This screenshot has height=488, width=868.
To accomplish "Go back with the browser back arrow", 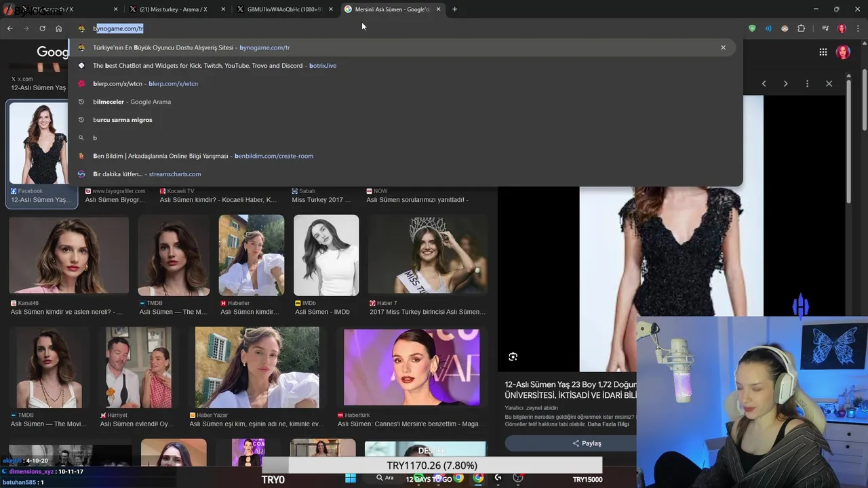I will pos(9,28).
